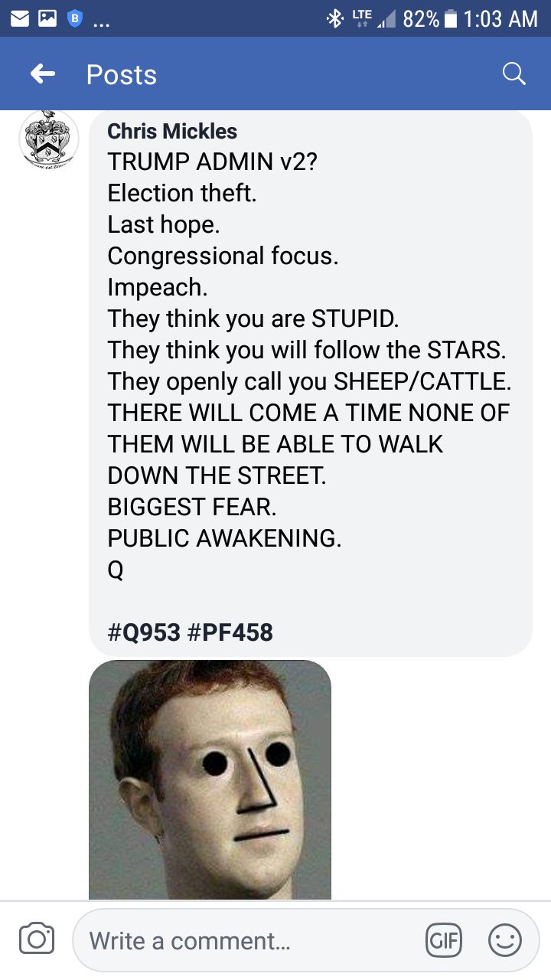Open search with the magnifier icon
This screenshot has width=551, height=980.
(x=514, y=73)
